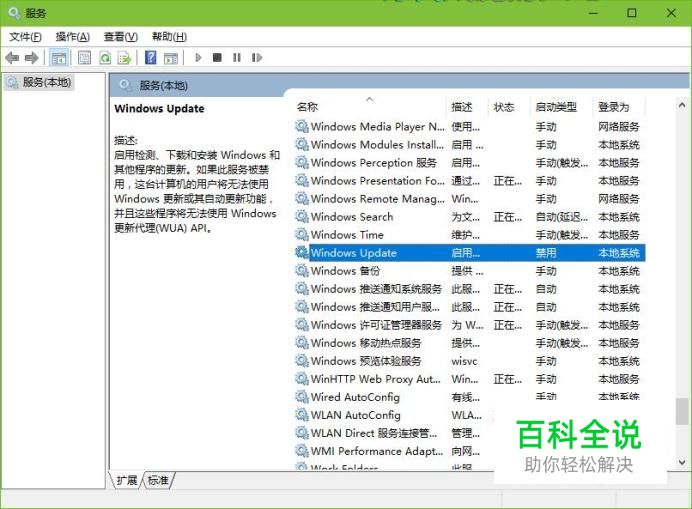Select the Windows Presentation Fo... service
Viewport: 692px width, 509px height.
coord(377,181)
